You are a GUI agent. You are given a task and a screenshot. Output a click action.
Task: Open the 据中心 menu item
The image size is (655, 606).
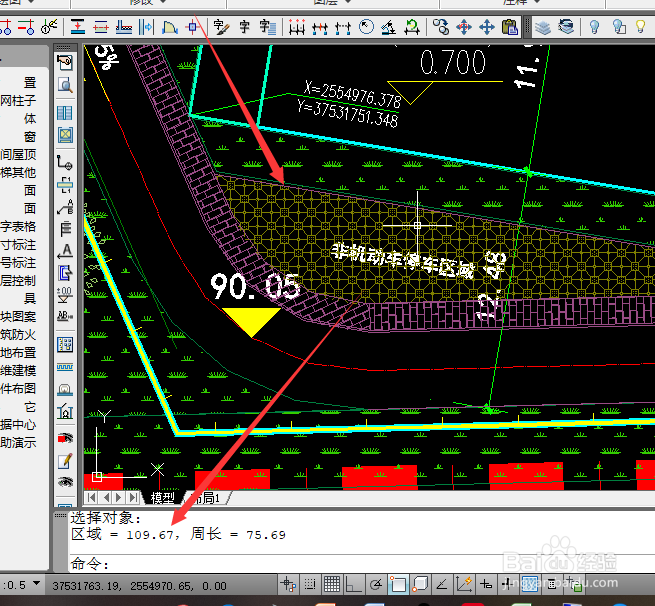tap(18, 425)
